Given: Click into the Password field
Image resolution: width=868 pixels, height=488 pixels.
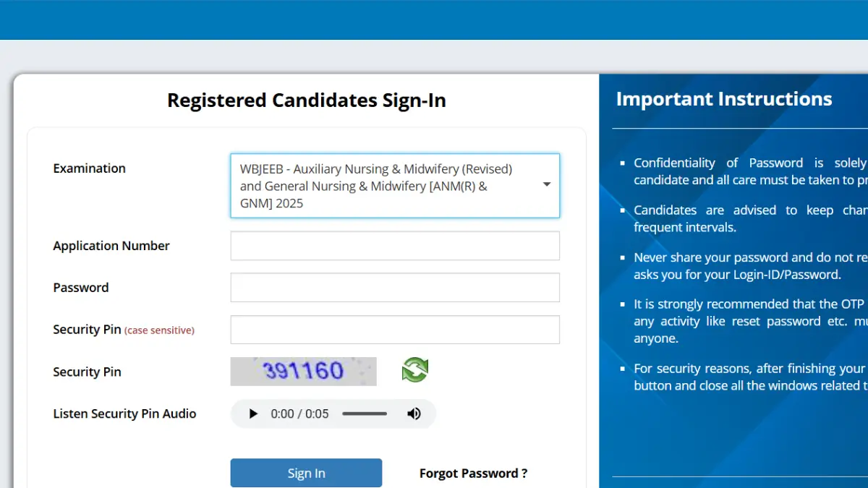Looking at the screenshot, I should (x=395, y=288).
